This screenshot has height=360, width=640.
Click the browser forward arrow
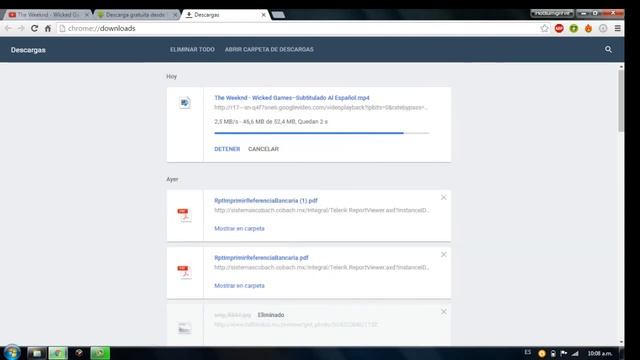pyautogui.click(x=21, y=29)
